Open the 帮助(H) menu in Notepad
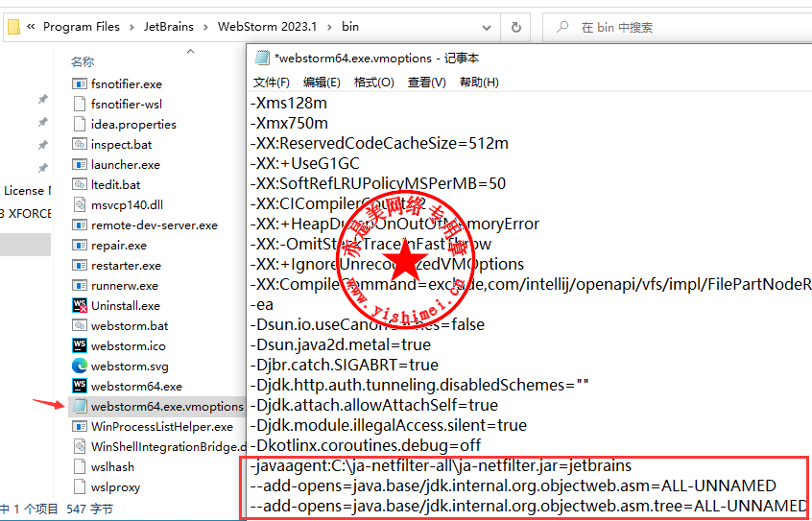The width and height of the screenshot is (812, 521). click(479, 83)
